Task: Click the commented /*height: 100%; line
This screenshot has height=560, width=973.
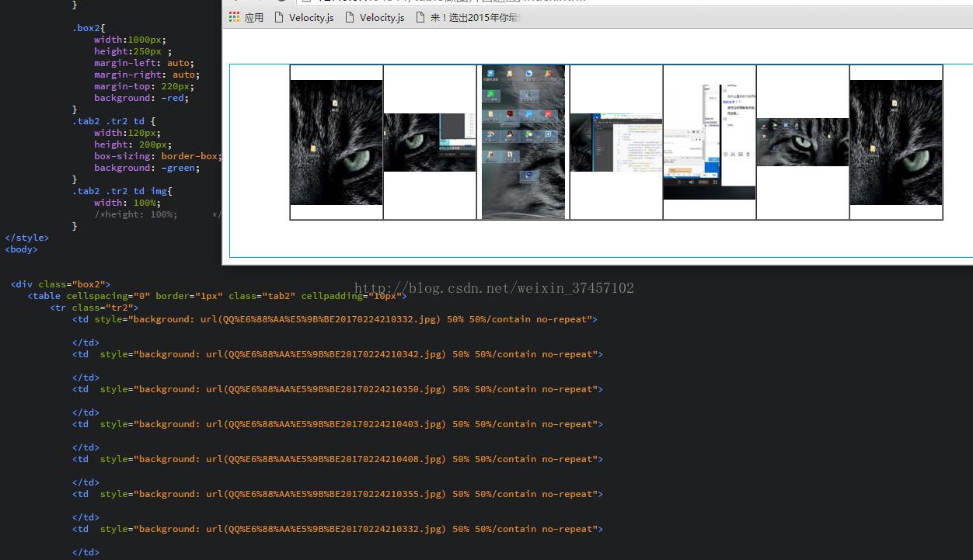Action: (158, 214)
